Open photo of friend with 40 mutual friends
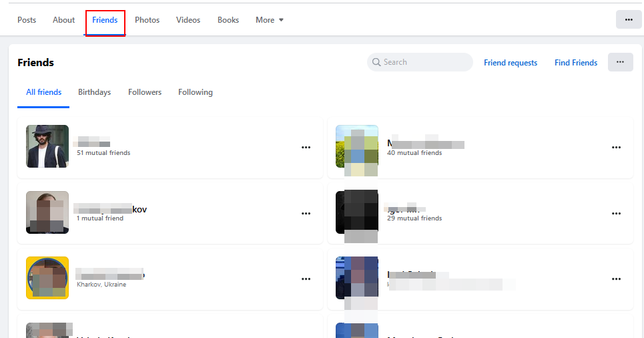644x338 pixels. (357, 146)
